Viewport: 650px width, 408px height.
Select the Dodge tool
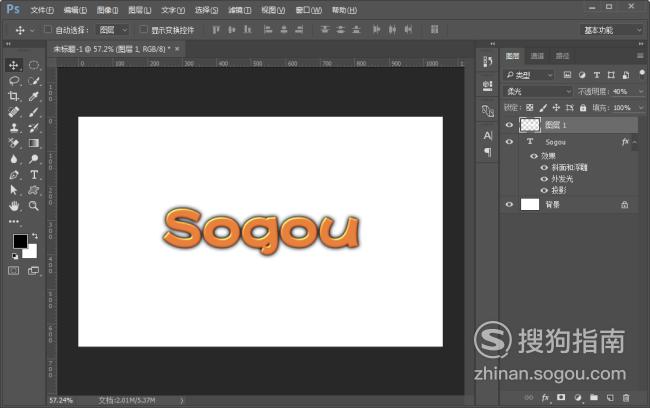[34, 159]
